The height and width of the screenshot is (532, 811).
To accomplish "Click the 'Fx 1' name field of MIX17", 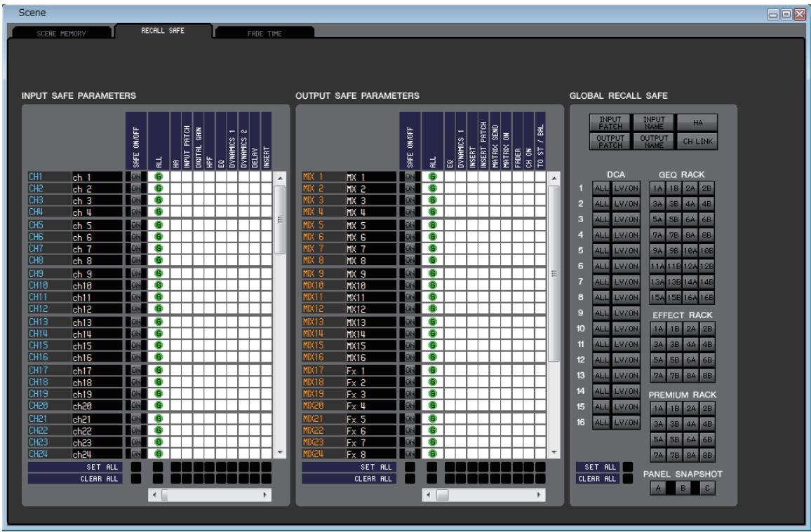I will (x=371, y=371).
